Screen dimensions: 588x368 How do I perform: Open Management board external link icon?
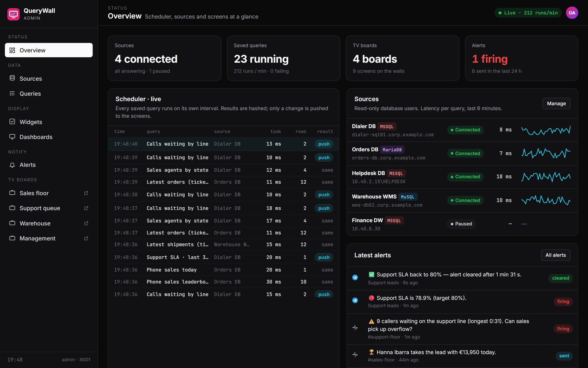click(x=86, y=238)
